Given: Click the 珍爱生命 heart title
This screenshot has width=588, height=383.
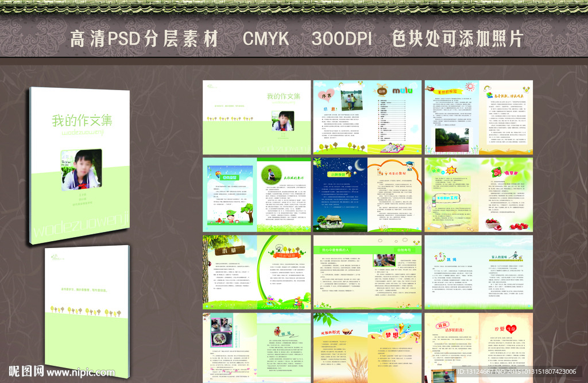Looking at the screenshot, I should tap(505, 329).
